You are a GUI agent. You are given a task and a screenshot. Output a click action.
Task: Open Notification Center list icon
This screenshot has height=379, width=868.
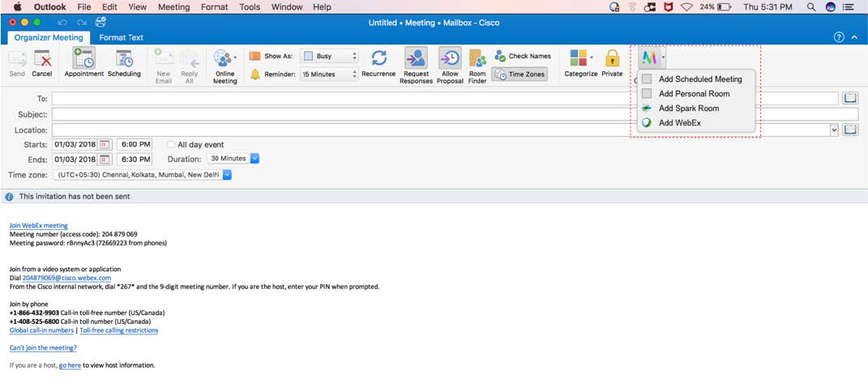click(x=848, y=7)
